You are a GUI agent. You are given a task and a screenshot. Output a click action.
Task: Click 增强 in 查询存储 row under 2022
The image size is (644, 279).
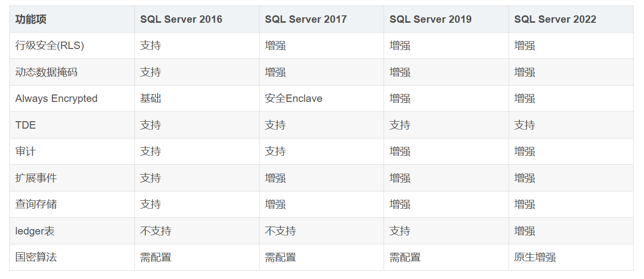pyautogui.click(x=524, y=204)
